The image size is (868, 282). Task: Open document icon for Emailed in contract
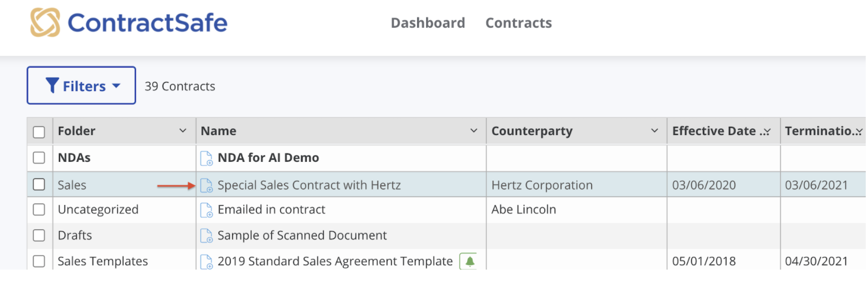click(x=207, y=210)
